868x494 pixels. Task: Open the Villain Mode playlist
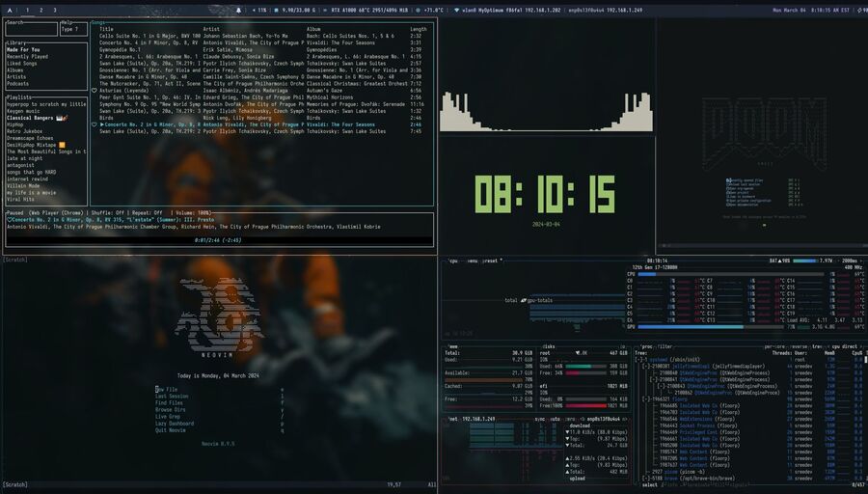coord(23,185)
